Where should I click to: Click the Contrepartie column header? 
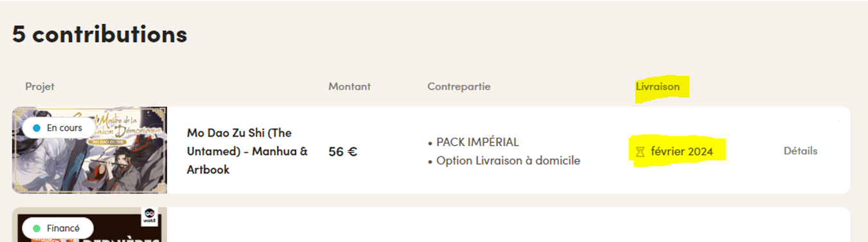point(459,86)
